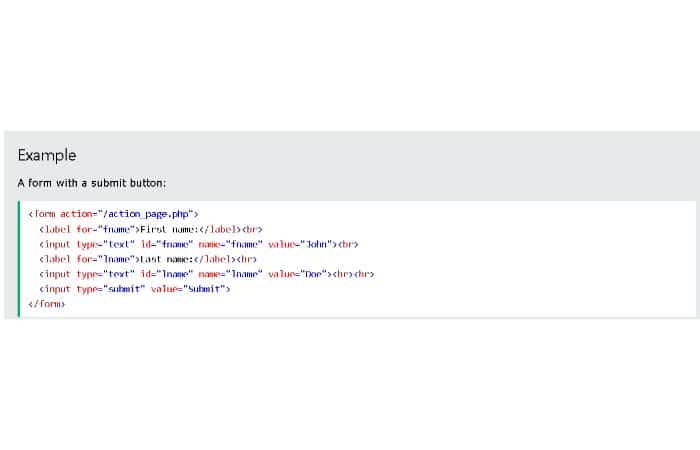This screenshot has height=450, width=700.
Task: Click the "Example" heading
Action: [x=47, y=155]
